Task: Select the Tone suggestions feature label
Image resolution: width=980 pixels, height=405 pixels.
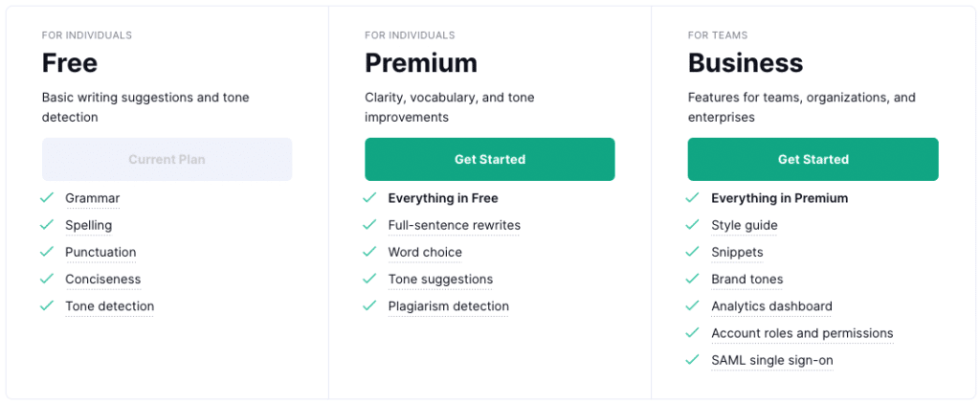Action: [x=440, y=280]
